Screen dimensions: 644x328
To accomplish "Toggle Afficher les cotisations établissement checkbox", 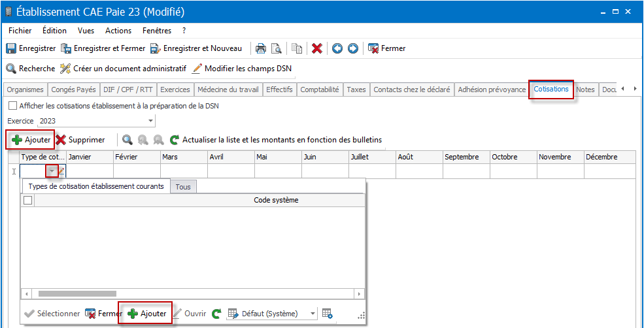I will point(12,106).
